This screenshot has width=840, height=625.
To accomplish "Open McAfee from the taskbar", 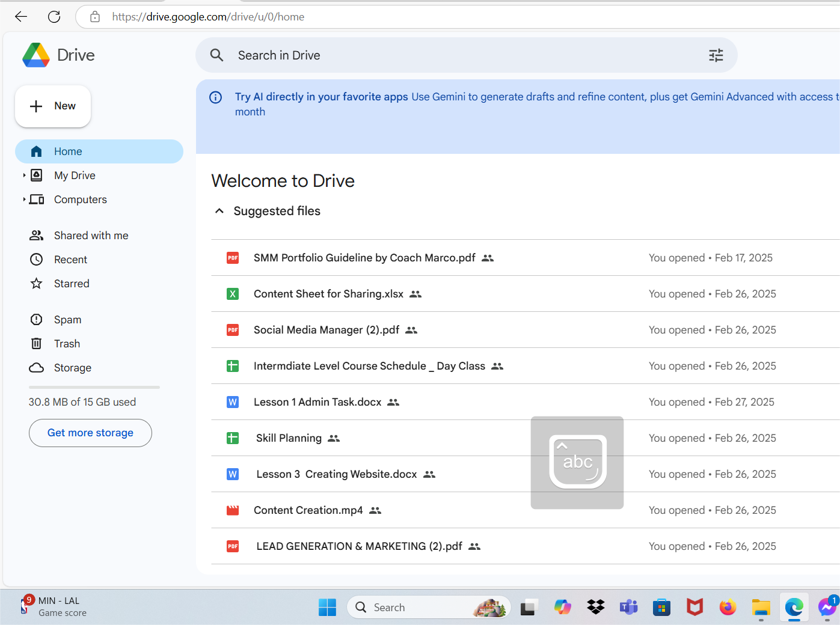I will click(x=694, y=608).
